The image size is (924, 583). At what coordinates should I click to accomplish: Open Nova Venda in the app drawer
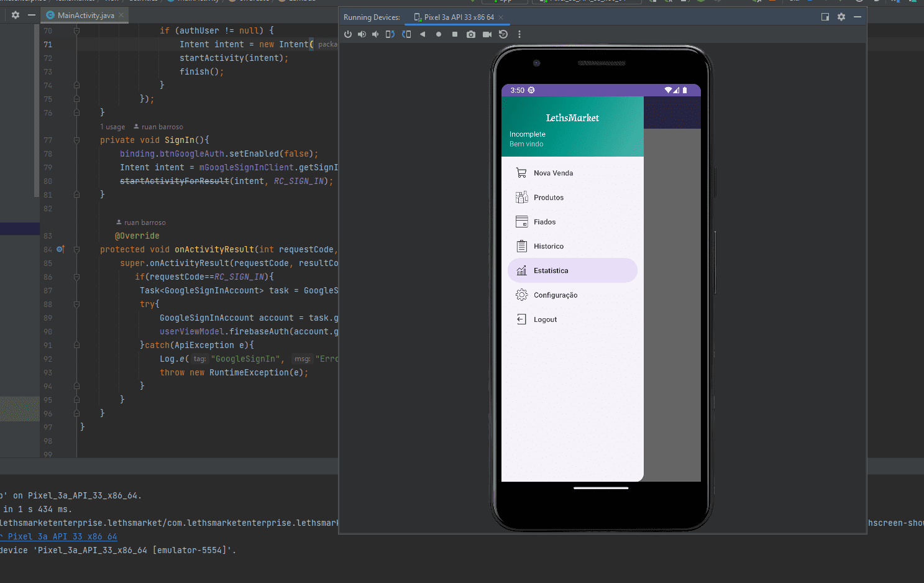point(553,173)
